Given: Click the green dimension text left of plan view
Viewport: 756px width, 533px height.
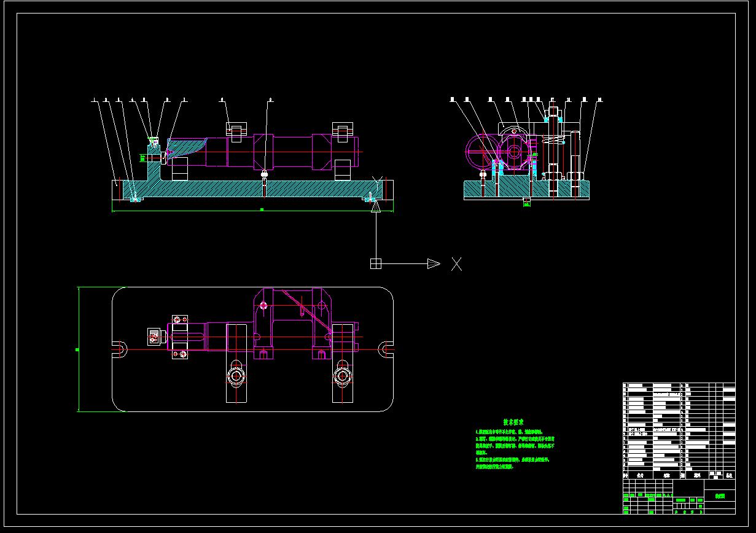Looking at the screenshot, I should click(x=77, y=349).
